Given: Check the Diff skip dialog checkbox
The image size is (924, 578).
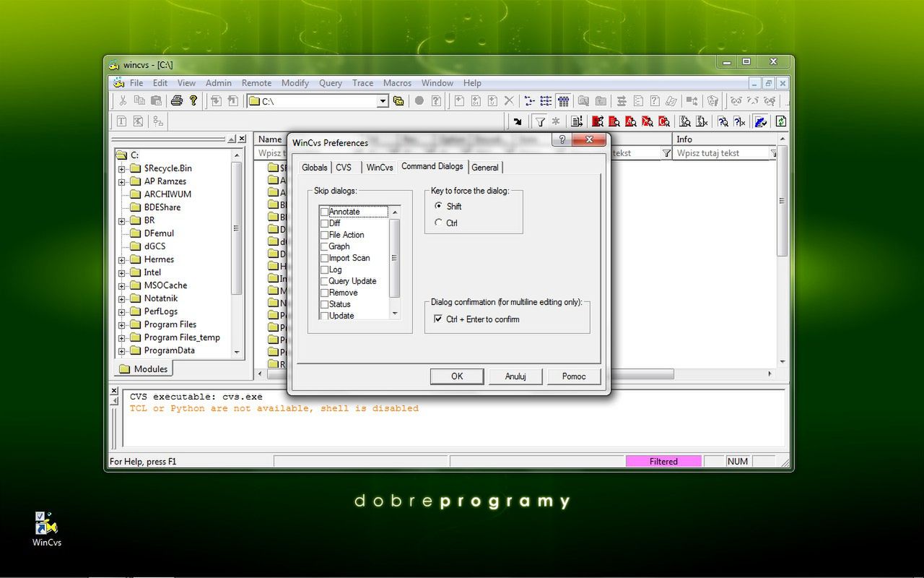Looking at the screenshot, I should (x=324, y=223).
